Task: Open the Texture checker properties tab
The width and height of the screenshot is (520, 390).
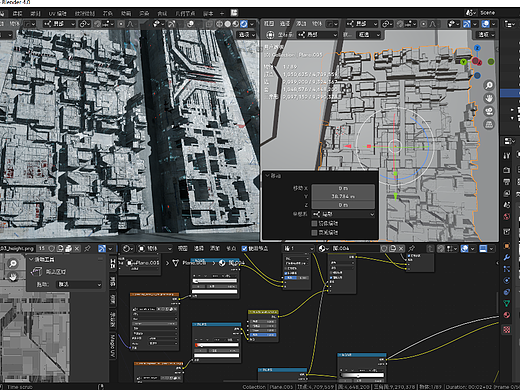Action: pyautogui.click(x=507, y=330)
